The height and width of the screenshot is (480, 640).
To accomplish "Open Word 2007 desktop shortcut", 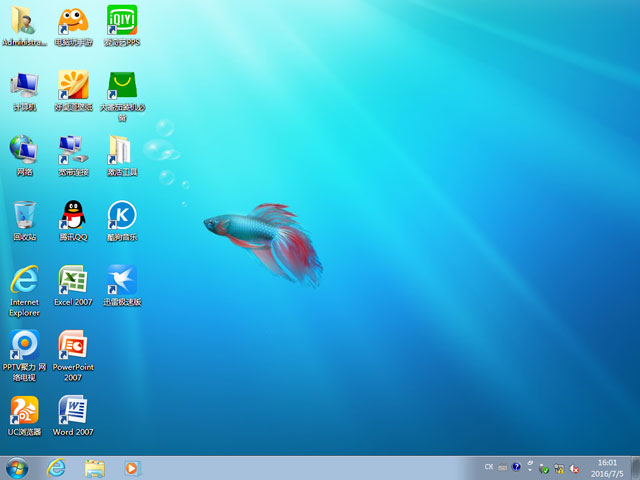I will (73, 410).
